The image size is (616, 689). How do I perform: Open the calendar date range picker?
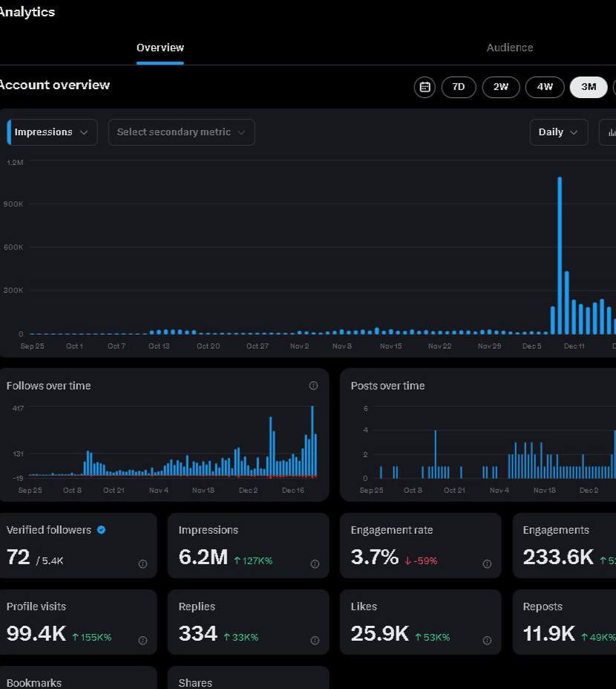pos(425,87)
